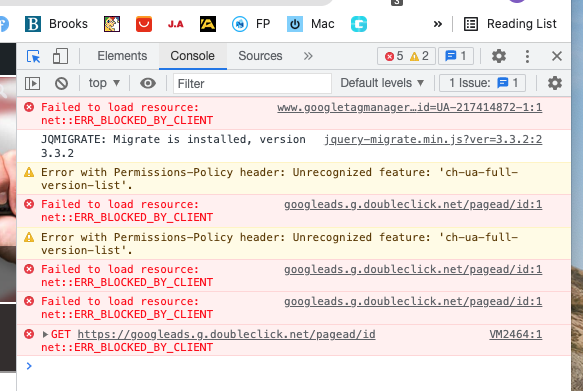Image resolution: width=583 pixels, height=391 pixels.
Task: Show the console sidebar
Action: point(32,83)
